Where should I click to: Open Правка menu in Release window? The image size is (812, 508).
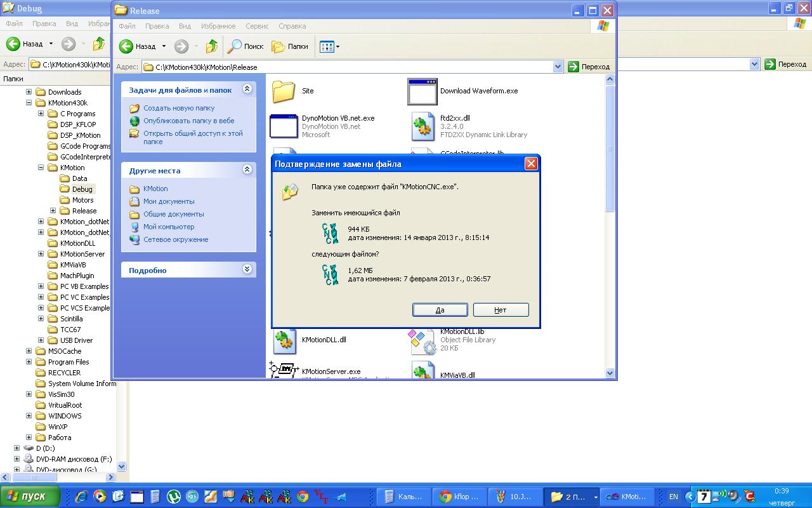(157, 26)
